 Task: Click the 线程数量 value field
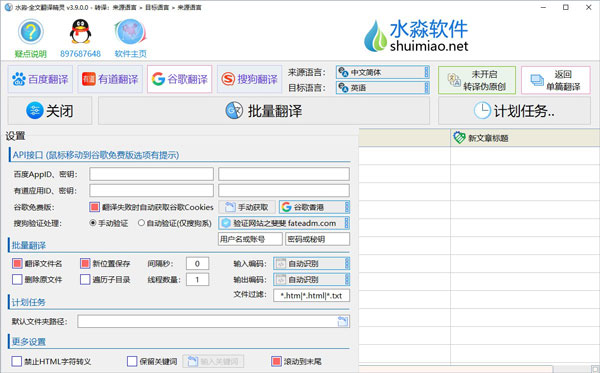tap(197, 279)
